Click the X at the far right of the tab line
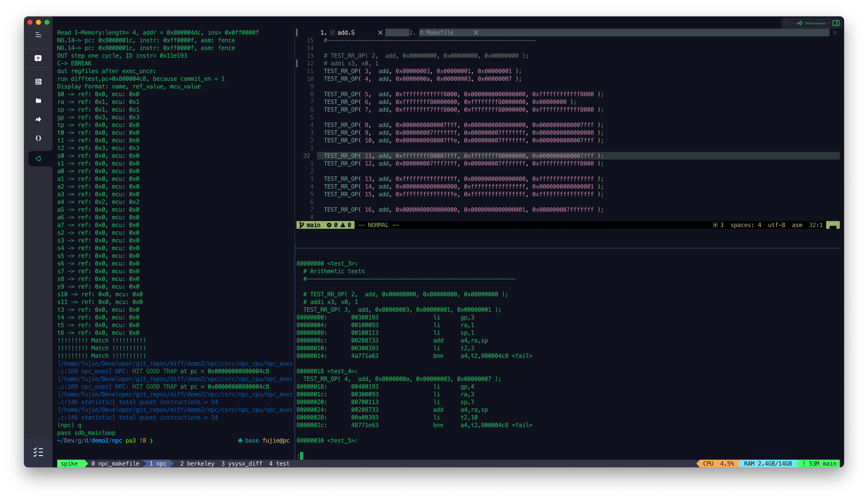The image size is (868, 499). point(835,32)
